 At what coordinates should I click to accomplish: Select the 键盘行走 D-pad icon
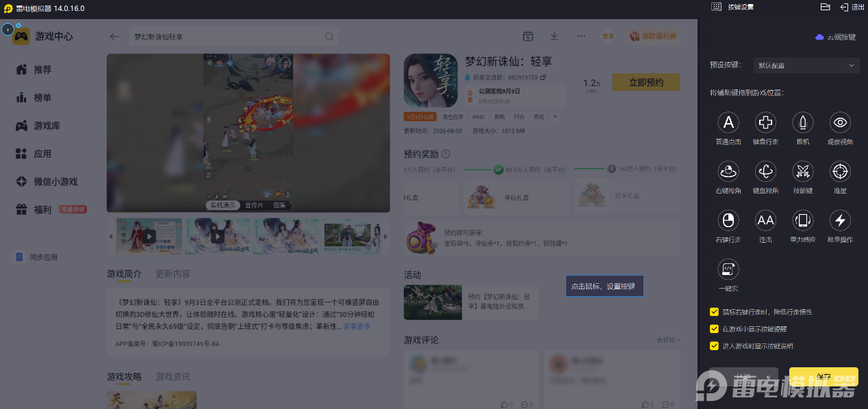click(765, 122)
